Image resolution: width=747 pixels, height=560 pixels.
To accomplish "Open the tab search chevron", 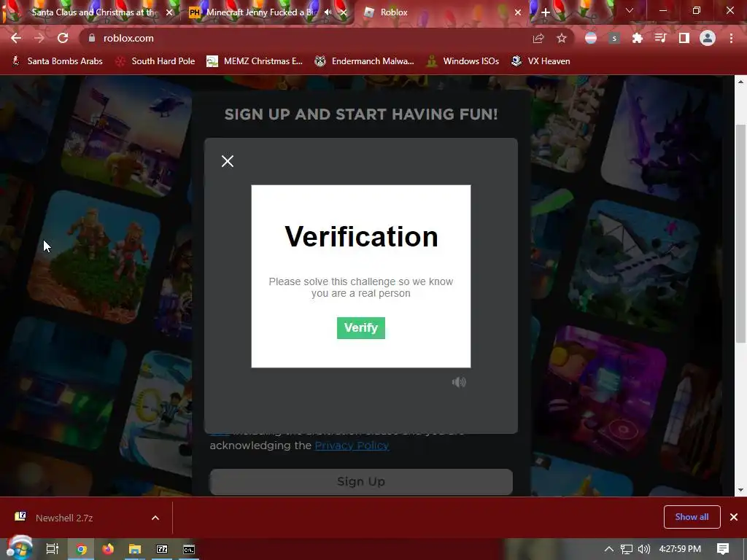I will coord(630,10).
